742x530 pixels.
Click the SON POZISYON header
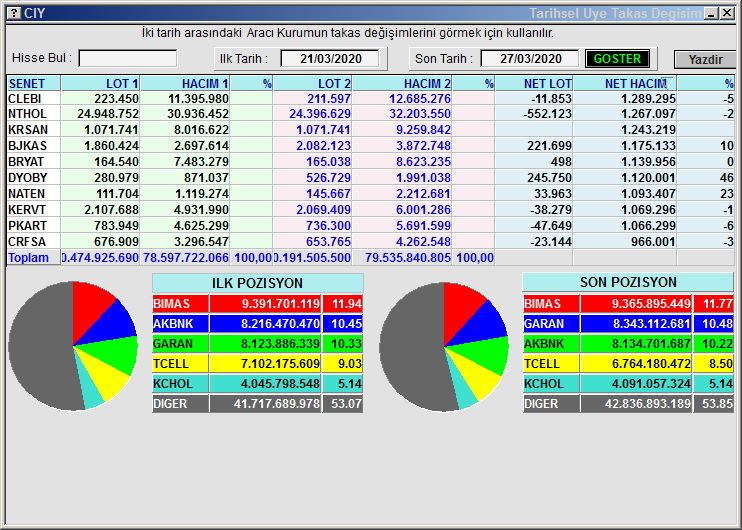(628, 282)
